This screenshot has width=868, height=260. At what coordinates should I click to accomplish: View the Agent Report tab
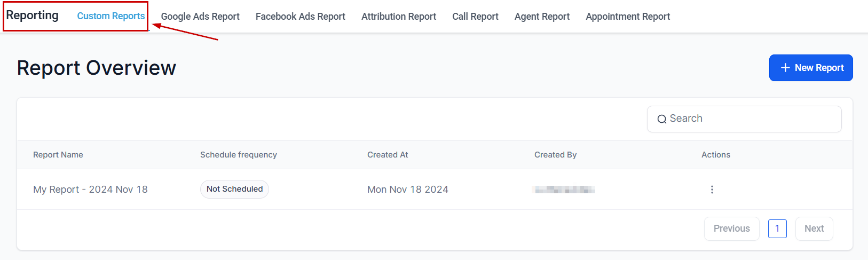click(542, 17)
